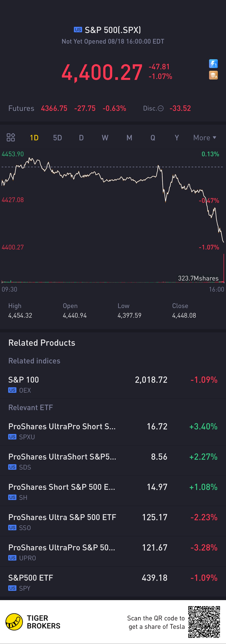Tap the orange stacked-layers icon
The width and height of the screenshot is (226, 644).
tap(213, 75)
